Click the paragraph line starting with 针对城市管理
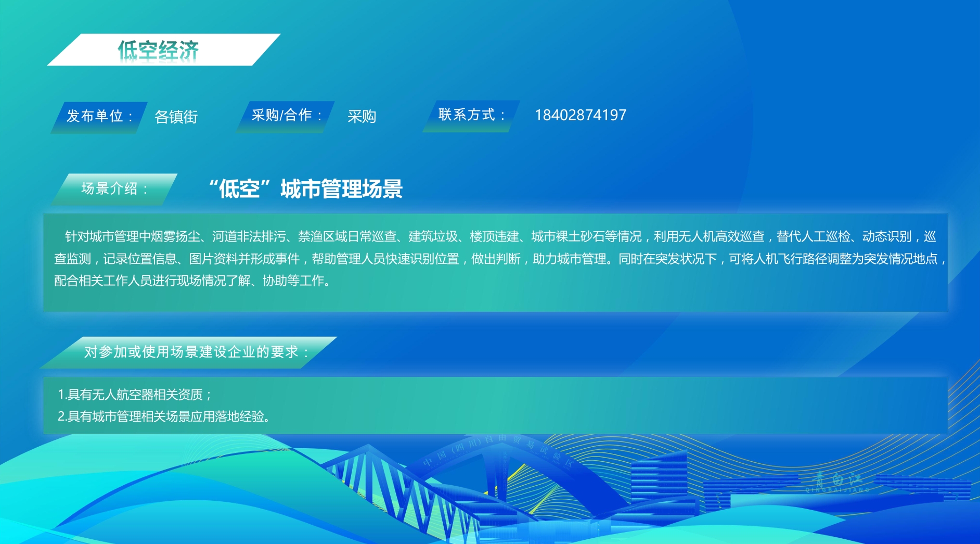 (499, 237)
